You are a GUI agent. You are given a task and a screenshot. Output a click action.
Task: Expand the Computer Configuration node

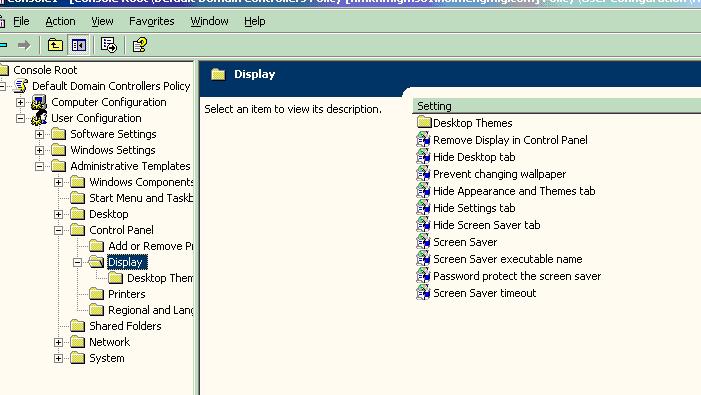(20, 102)
